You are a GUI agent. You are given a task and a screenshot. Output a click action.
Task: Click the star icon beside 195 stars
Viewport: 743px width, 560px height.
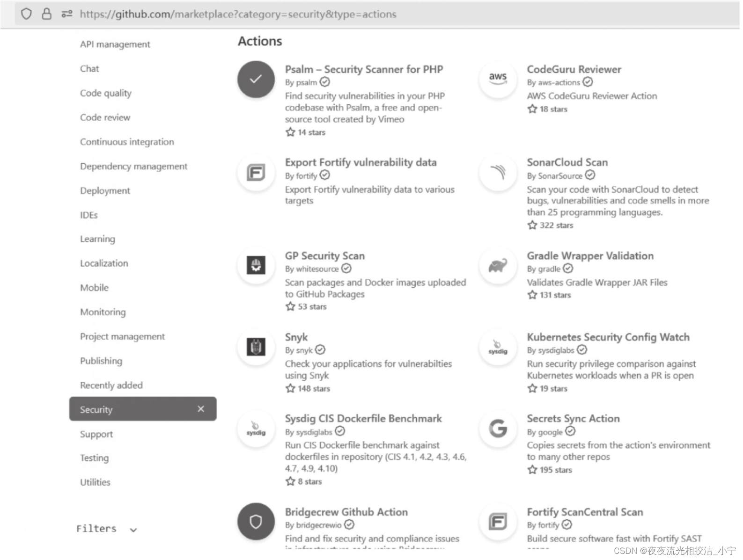(x=532, y=470)
